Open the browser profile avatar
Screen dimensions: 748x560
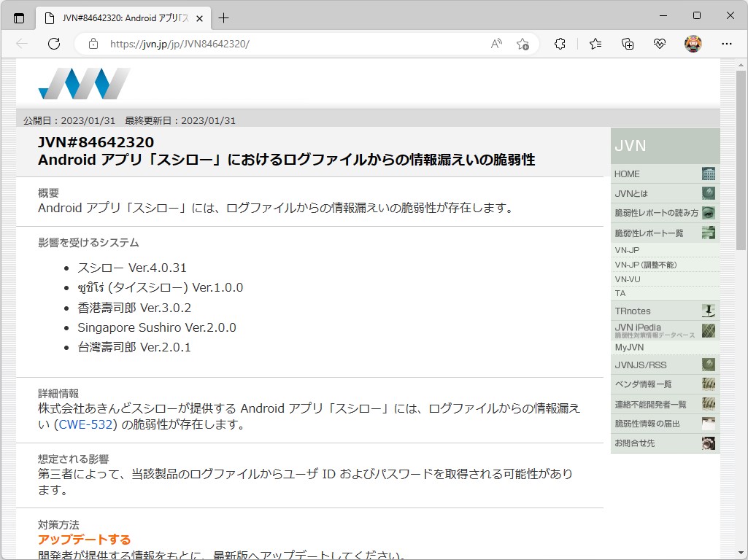pos(692,44)
